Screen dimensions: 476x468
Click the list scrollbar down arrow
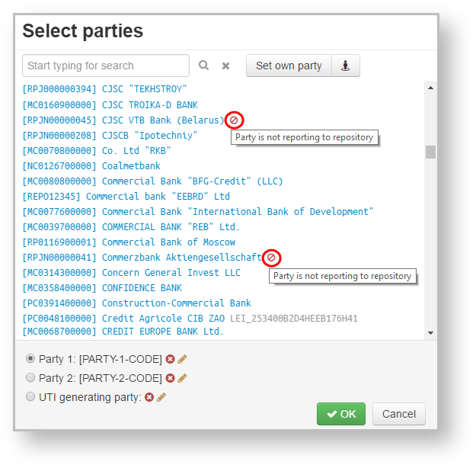[430, 333]
